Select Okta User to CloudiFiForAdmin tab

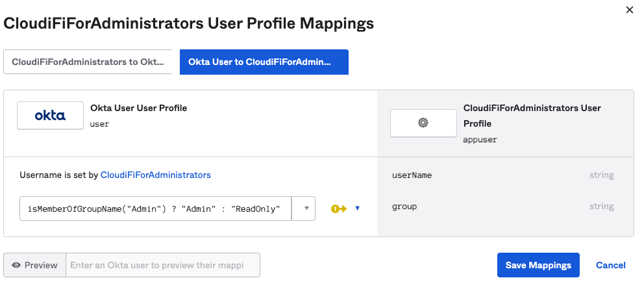[264, 62]
